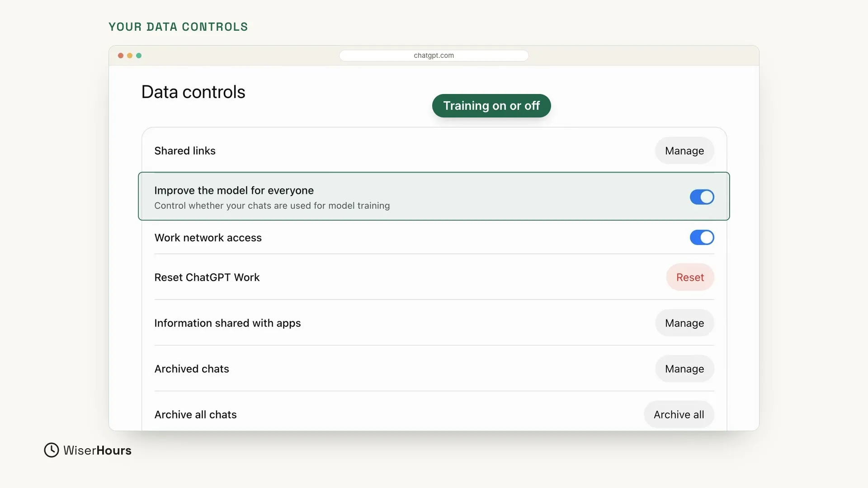Manage Information shared with apps
868x488 pixels.
(x=684, y=323)
